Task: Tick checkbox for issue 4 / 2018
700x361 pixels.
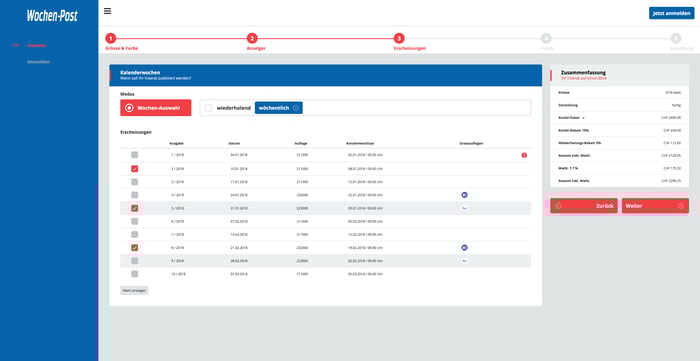Action: tap(134, 195)
